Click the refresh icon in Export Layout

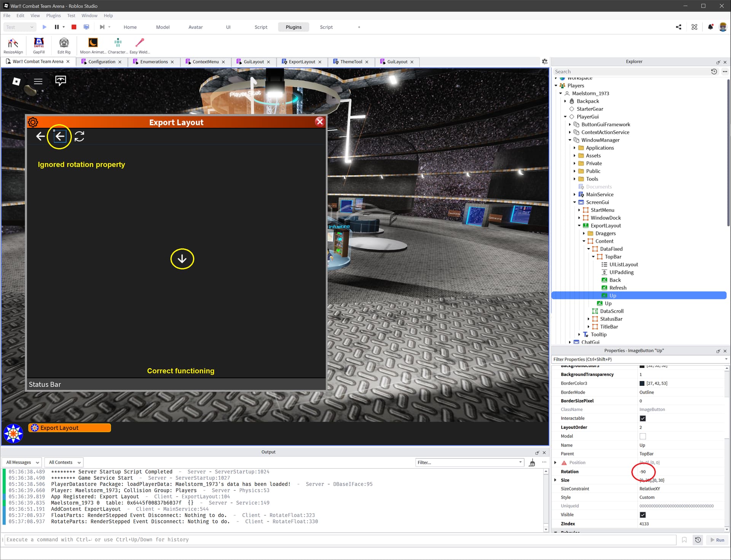(x=79, y=136)
